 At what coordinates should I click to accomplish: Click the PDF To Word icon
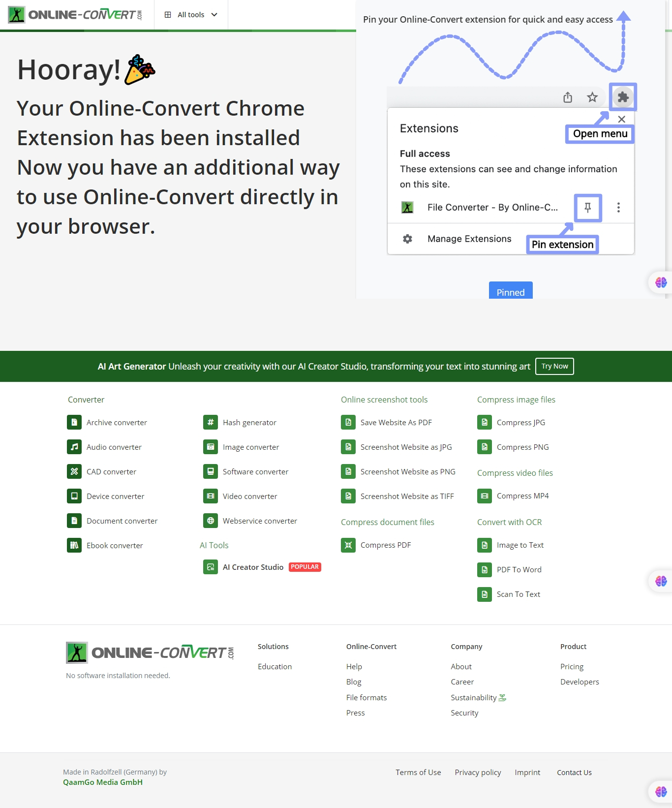(485, 570)
